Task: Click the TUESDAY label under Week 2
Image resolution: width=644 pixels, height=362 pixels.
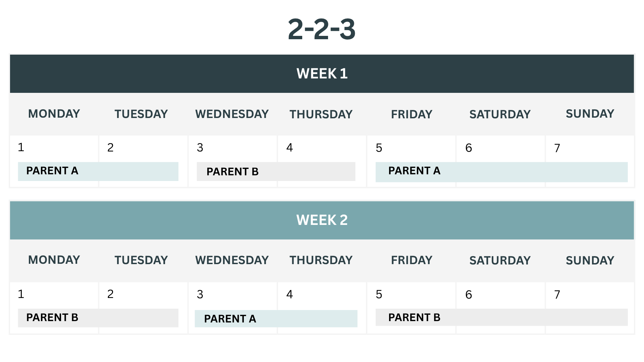Action: (x=141, y=260)
